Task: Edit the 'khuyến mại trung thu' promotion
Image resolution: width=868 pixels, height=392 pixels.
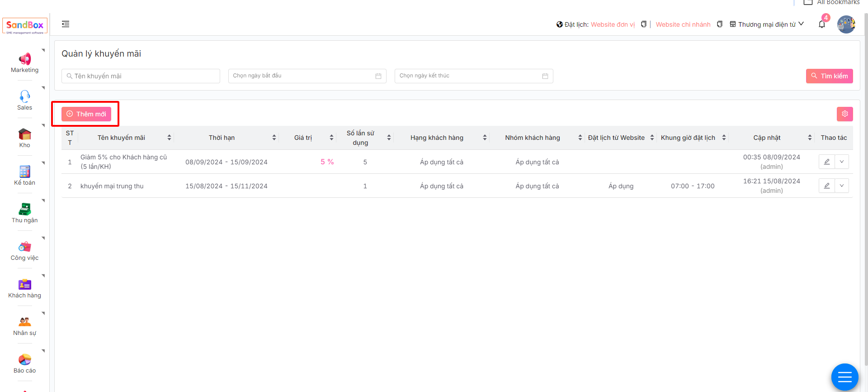Action: (x=826, y=186)
